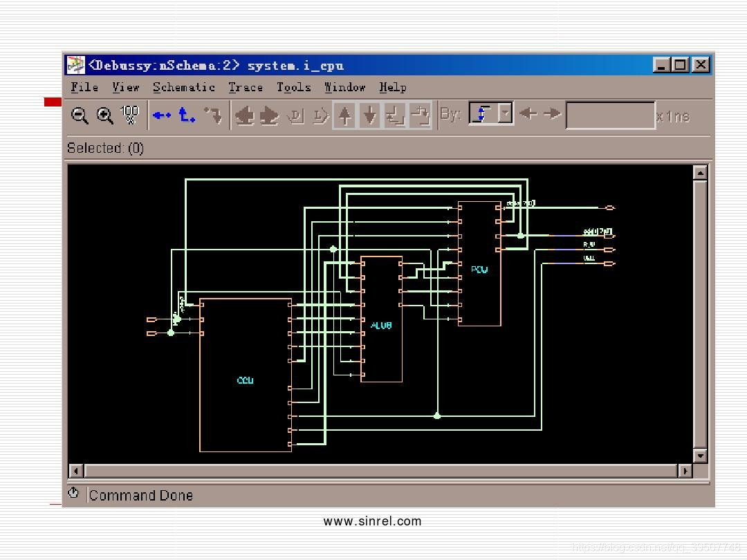Click the upper-left input port symbol
Viewport: 747px width, 560px height.
[152, 319]
